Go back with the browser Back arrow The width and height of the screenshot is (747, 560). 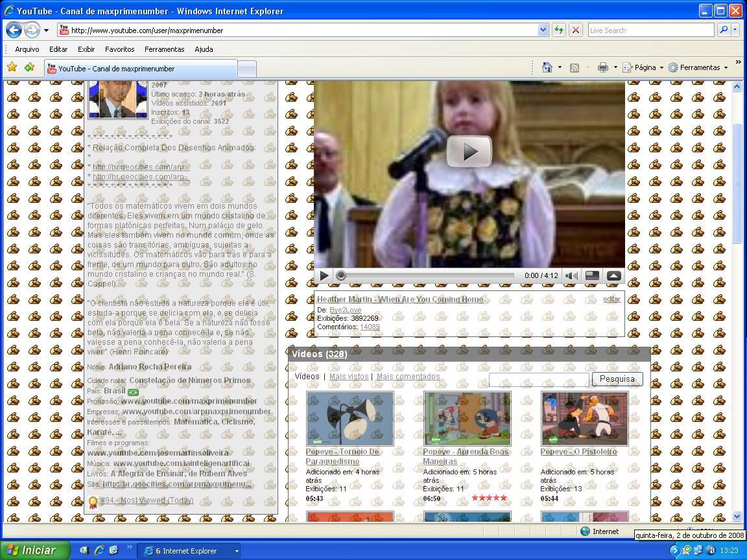(14, 30)
